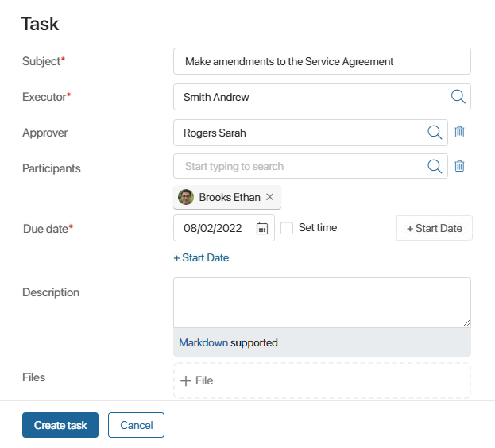Focus the Subject input field
The height and width of the screenshot is (448, 495).
322,61
